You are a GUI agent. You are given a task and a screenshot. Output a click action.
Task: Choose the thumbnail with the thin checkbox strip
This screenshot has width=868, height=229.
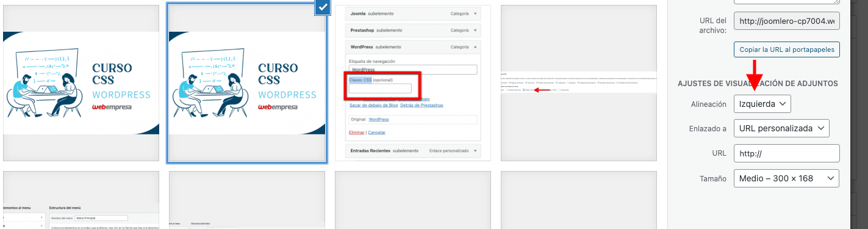click(579, 83)
